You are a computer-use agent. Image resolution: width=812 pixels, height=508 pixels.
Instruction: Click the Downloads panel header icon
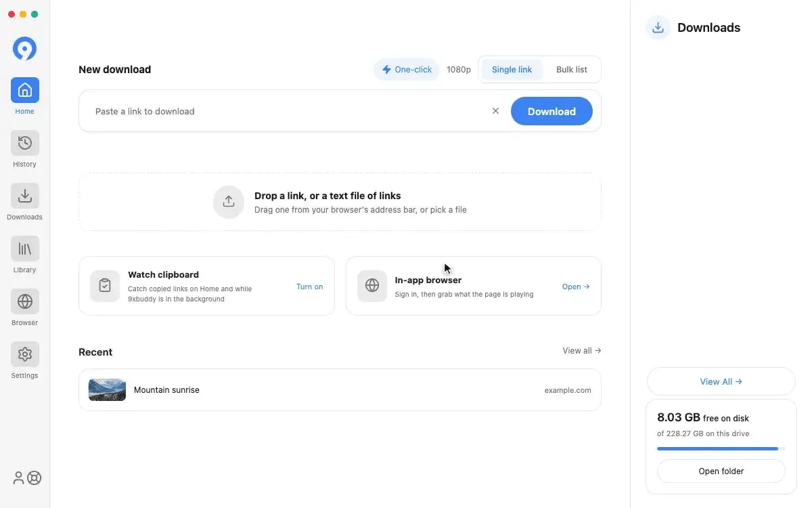pos(658,28)
